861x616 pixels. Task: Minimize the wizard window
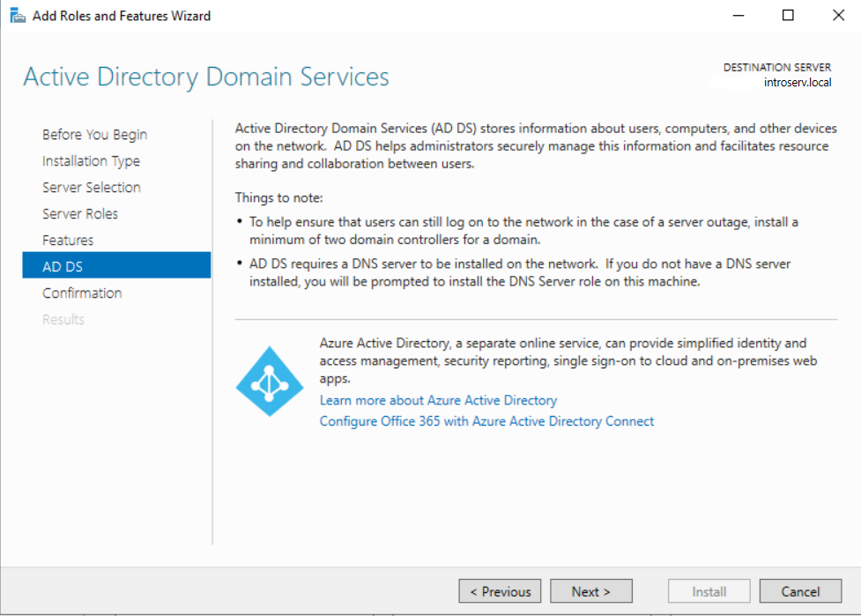[738, 15]
